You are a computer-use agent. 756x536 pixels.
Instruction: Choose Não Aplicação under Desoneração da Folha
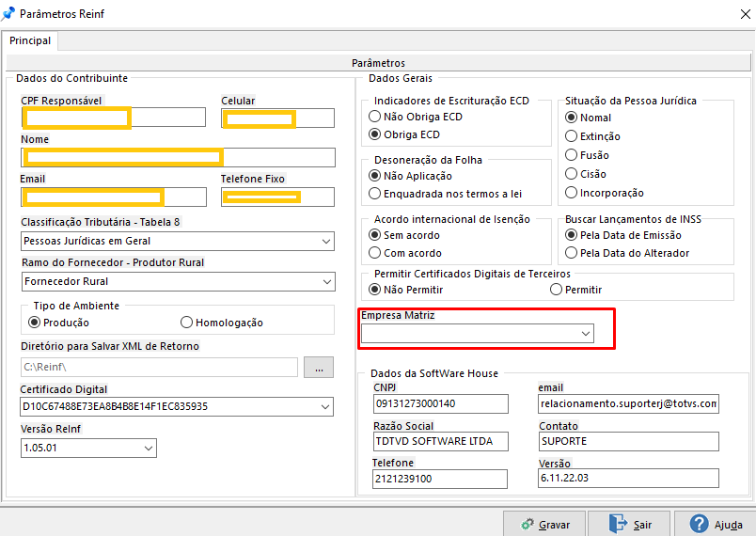374,176
